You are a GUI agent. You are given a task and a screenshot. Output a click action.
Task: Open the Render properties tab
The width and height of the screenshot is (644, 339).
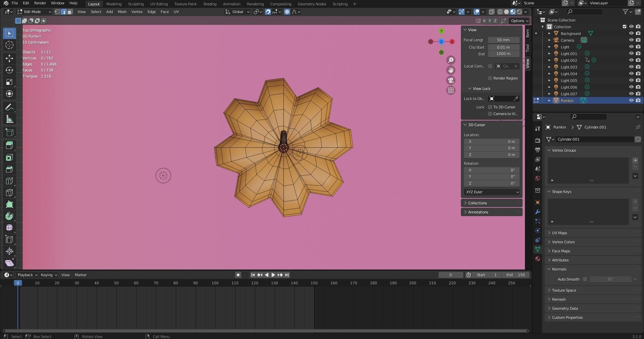[x=538, y=140]
